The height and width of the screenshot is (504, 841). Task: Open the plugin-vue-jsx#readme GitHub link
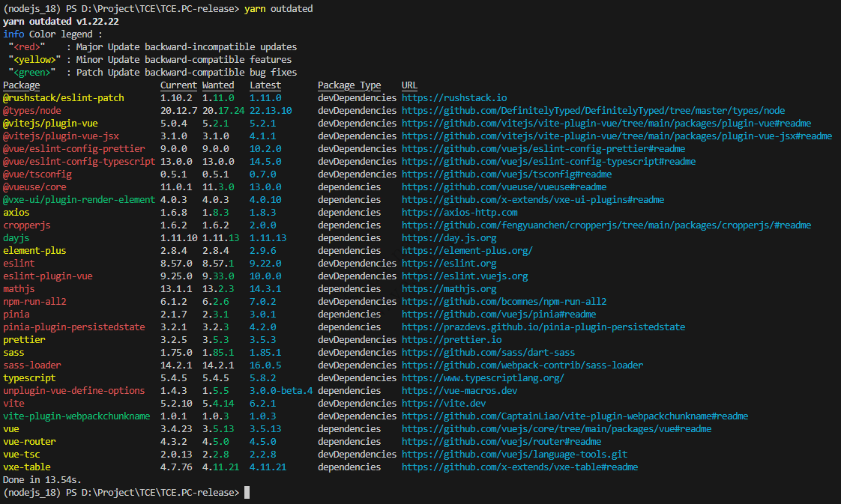click(617, 136)
